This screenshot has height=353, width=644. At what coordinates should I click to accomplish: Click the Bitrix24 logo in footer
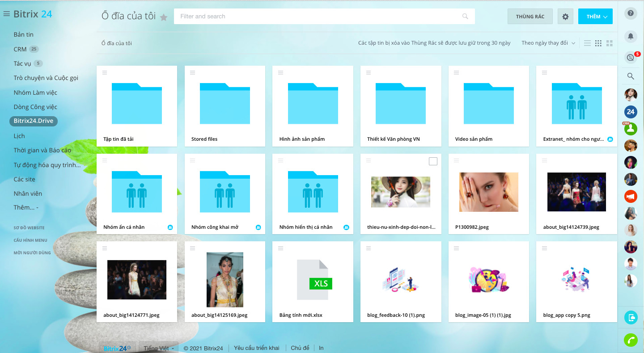117,348
